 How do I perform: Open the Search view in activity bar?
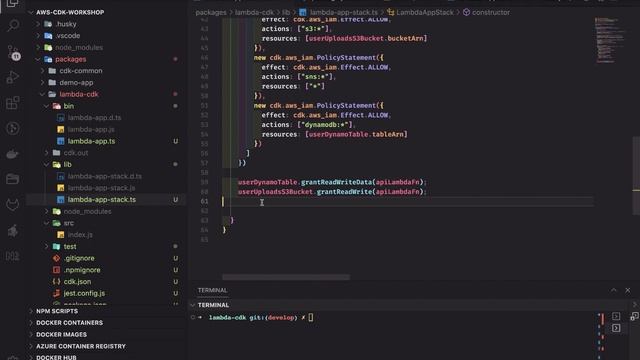click(13, 26)
